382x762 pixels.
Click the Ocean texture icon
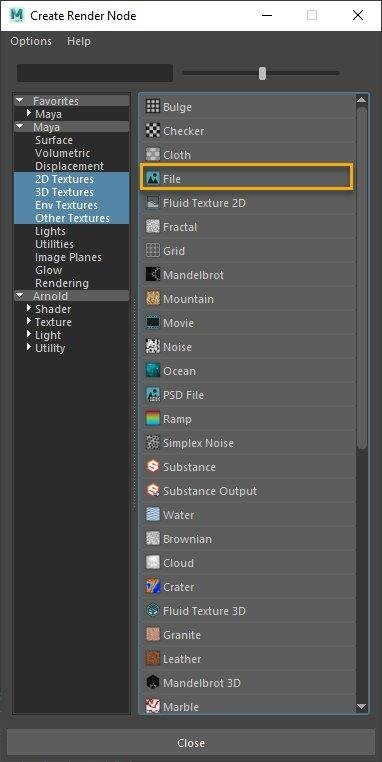pyautogui.click(x=153, y=371)
